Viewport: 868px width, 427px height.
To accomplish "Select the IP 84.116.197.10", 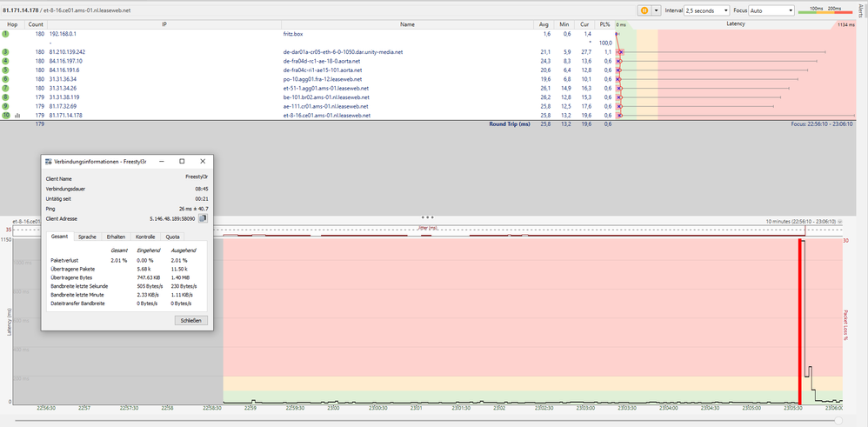I will click(66, 61).
